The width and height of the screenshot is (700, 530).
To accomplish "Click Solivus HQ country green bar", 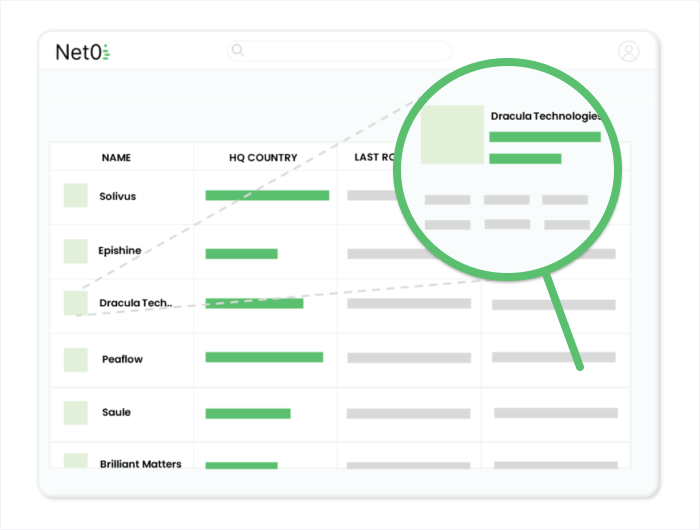I will (267, 195).
